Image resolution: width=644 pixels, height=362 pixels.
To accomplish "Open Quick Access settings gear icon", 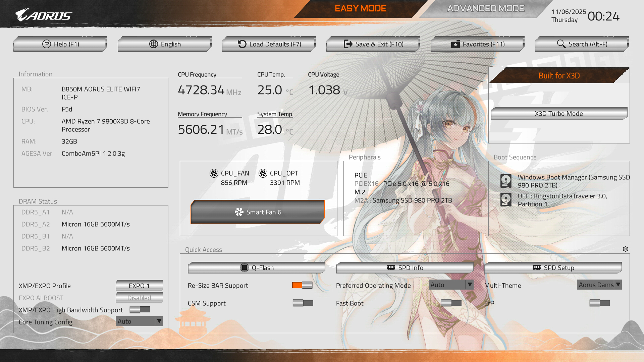I will pyautogui.click(x=626, y=249).
